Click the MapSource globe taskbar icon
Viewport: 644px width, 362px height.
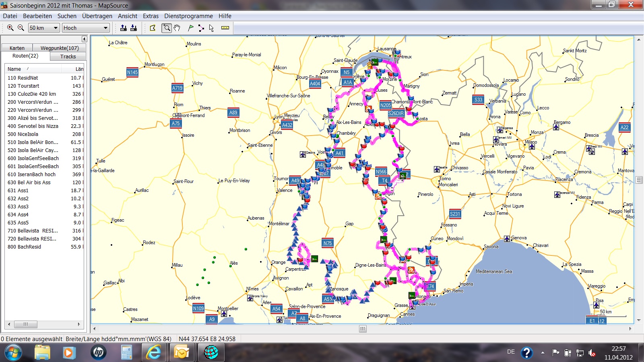[211, 353]
